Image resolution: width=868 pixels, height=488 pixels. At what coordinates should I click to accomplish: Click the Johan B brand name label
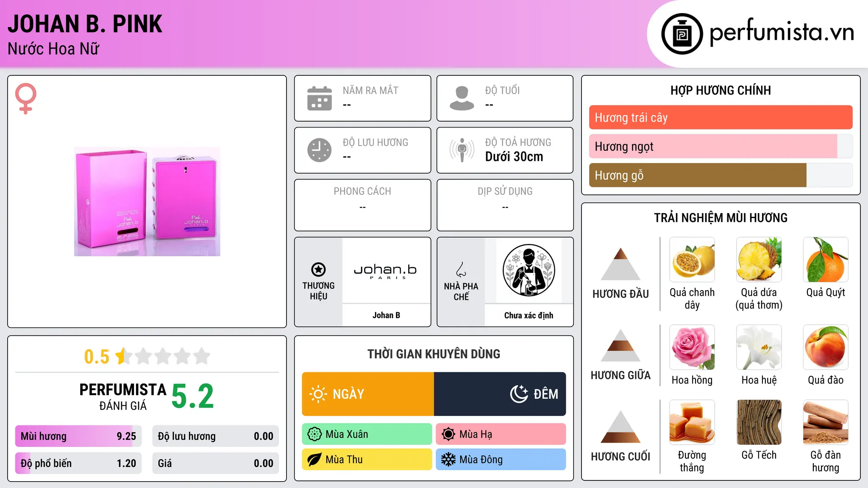386,315
